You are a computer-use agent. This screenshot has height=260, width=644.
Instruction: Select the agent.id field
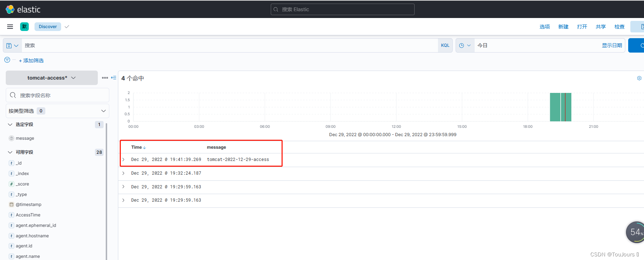(x=24, y=246)
